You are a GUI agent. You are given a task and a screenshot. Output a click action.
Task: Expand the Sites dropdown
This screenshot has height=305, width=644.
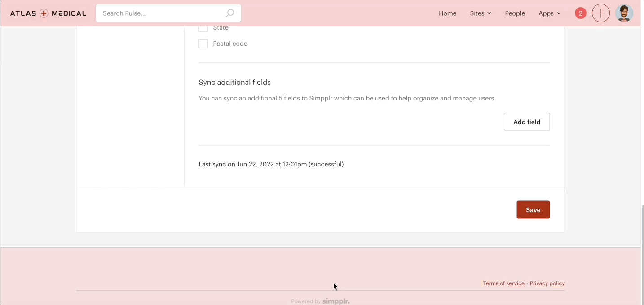pos(481,13)
